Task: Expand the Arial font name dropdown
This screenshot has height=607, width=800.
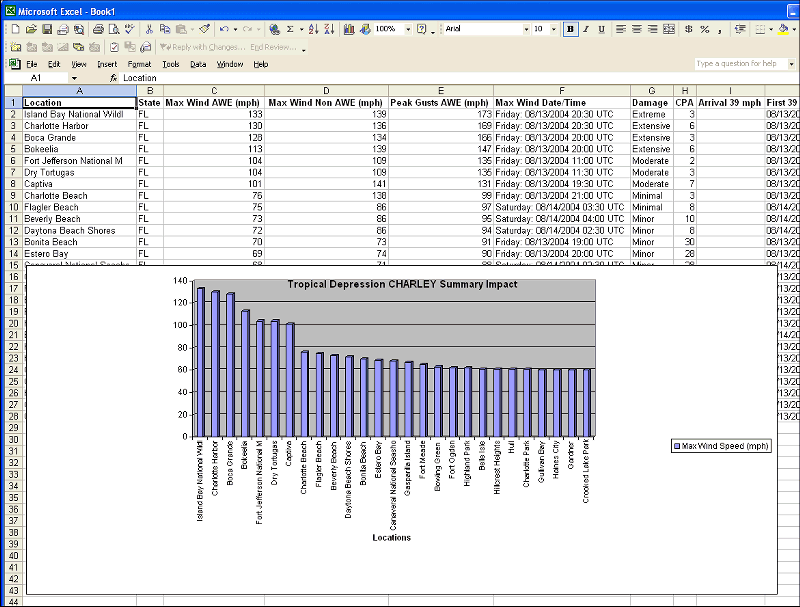Action: (x=526, y=30)
